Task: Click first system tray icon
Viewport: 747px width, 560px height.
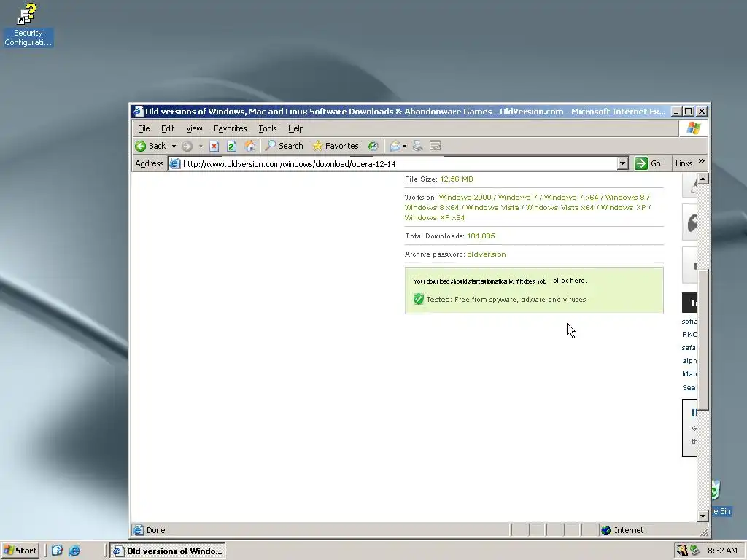Action: pyautogui.click(x=682, y=551)
